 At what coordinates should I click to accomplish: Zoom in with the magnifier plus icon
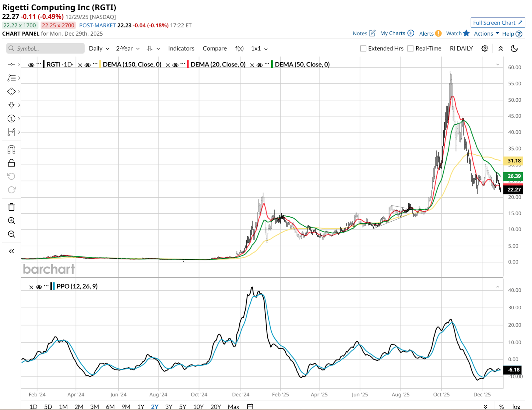pos(11,221)
